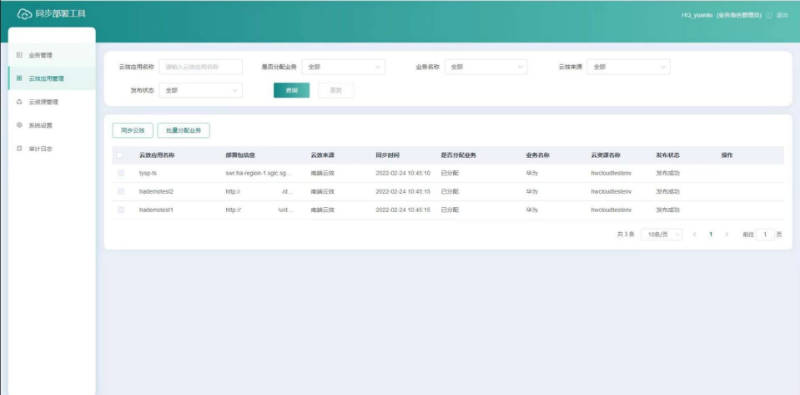Expand the 云效来源 filter dropdown
Image resolution: width=800 pixels, height=395 pixels.
point(628,67)
